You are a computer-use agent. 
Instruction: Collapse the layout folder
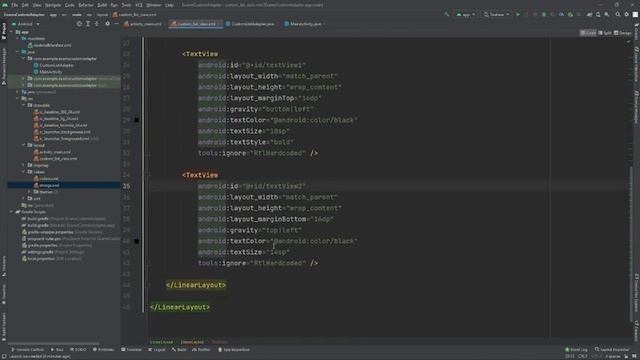click(x=24, y=145)
